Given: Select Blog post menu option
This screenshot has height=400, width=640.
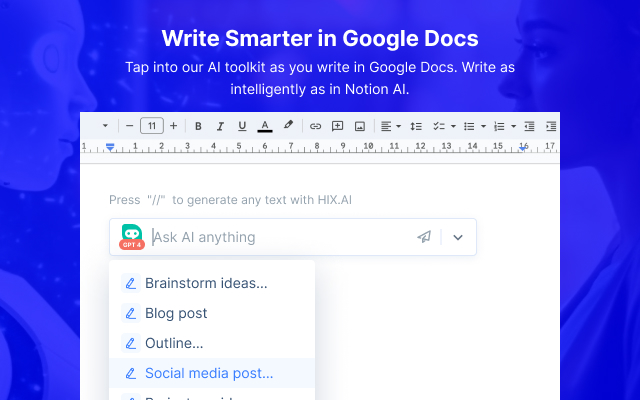Looking at the screenshot, I should pos(212,313).
